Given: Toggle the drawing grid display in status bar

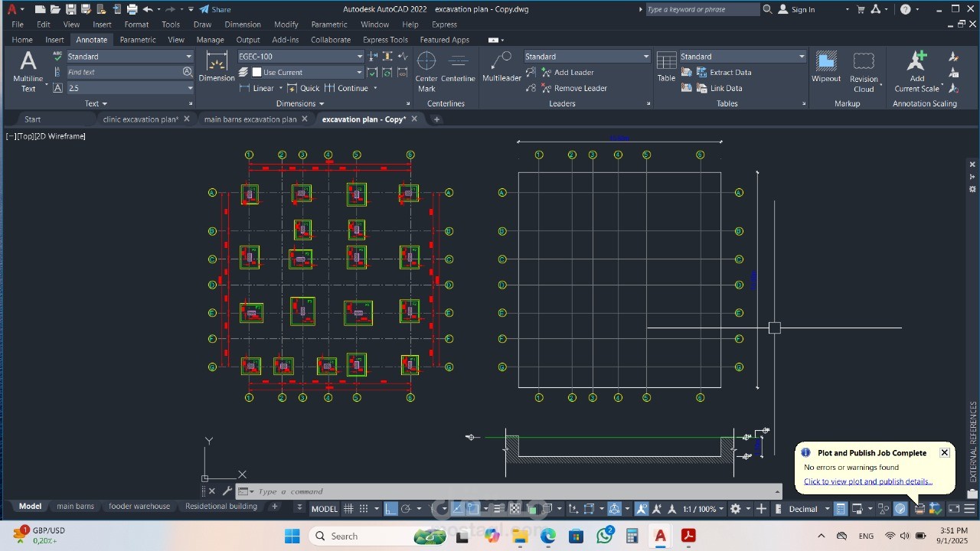Looking at the screenshot, I should click(348, 509).
